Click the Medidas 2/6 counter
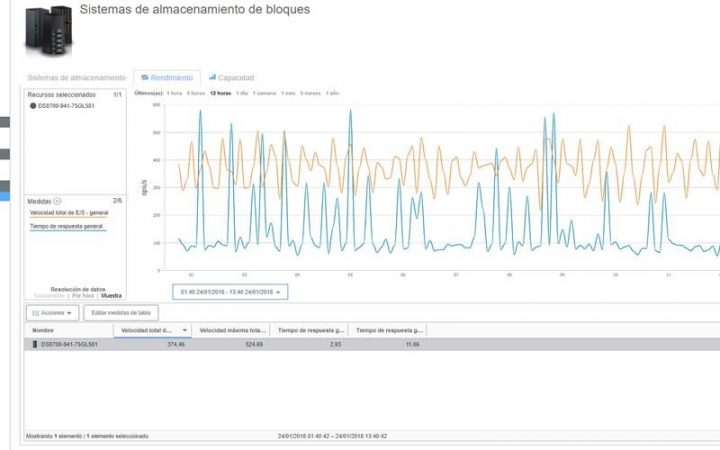 [117, 201]
